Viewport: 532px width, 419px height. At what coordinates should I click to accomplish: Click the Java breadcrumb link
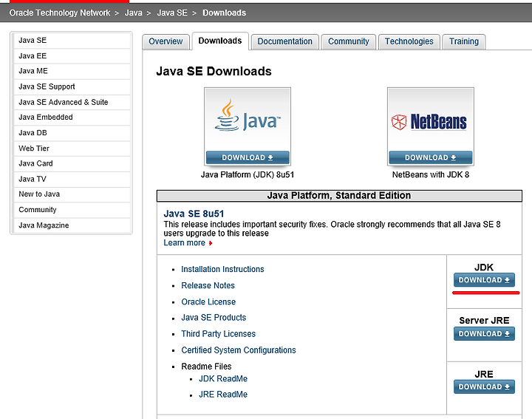pos(133,13)
